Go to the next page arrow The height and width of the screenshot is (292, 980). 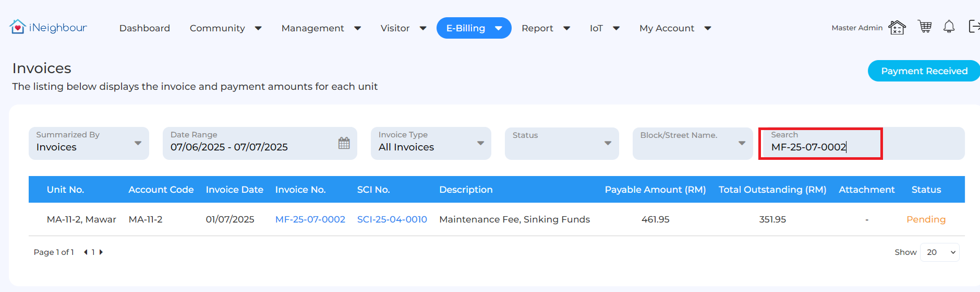101,252
